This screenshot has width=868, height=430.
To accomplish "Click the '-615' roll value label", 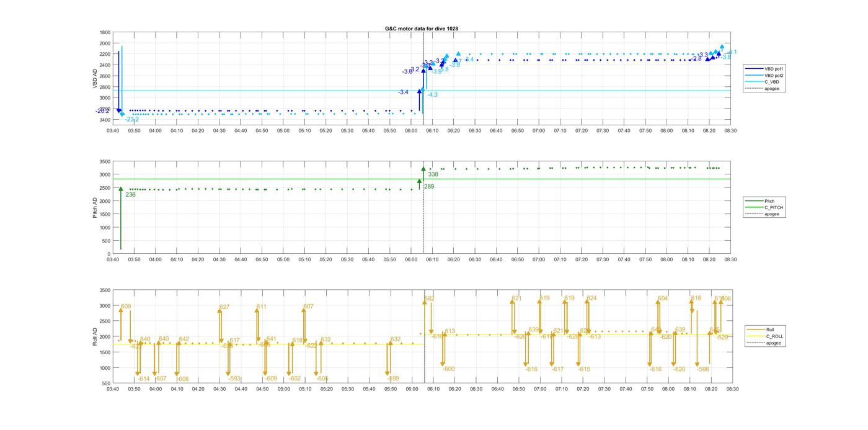I will [x=584, y=369].
